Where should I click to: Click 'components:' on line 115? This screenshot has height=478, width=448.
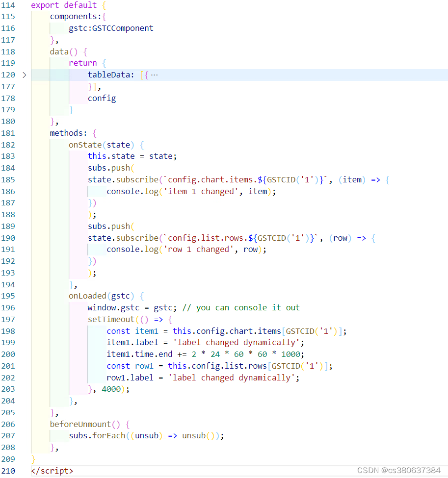[x=76, y=17]
